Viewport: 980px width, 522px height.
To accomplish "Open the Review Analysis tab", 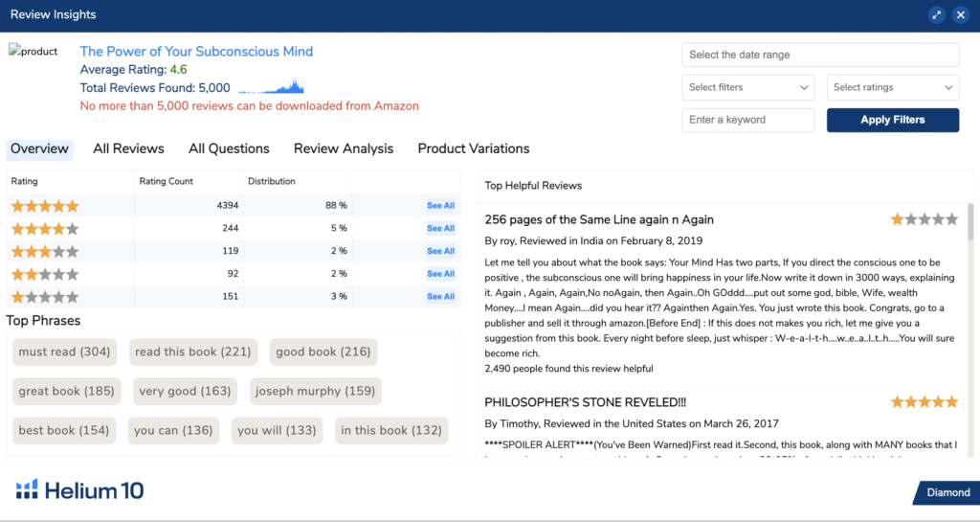I will (344, 148).
